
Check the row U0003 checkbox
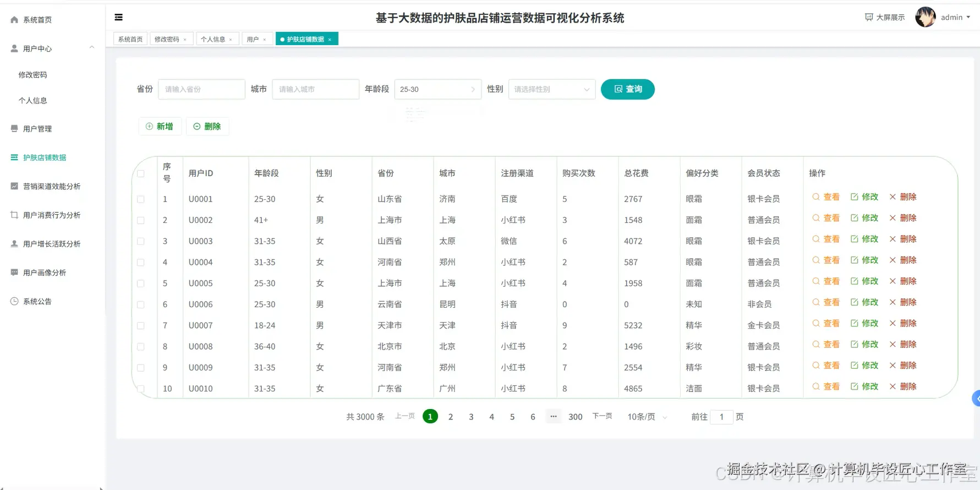(x=141, y=241)
